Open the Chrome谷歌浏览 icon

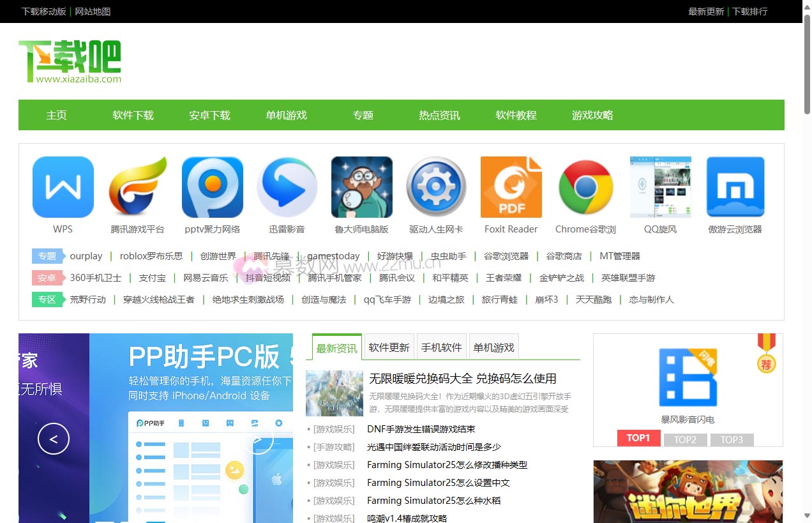click(585, 186)
